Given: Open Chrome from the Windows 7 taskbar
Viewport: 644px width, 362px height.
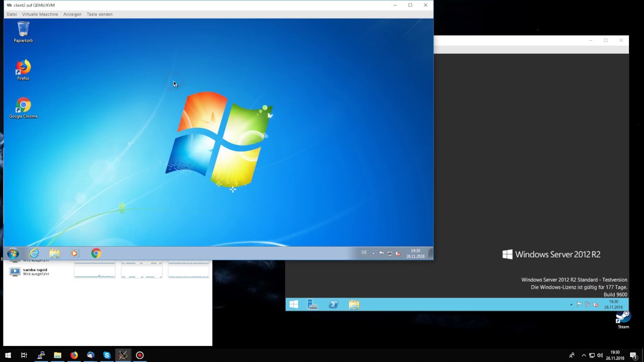Looking at the screenshot, I should 96,253.
